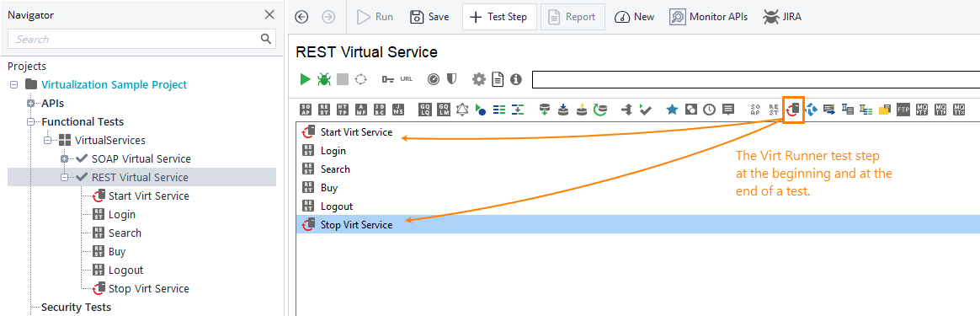Screen dimensions: 980x316
Task: Click the + Test Step button
Action: [498, 17]
